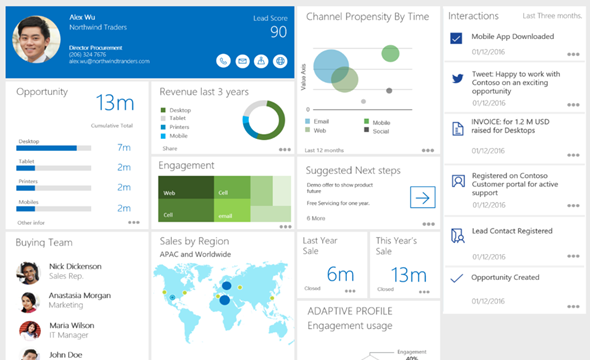Click the Desktop opportunity progress bar
The width and height of the screenshot is (590, 360).
pyautogui.click(x=53, y=148)
